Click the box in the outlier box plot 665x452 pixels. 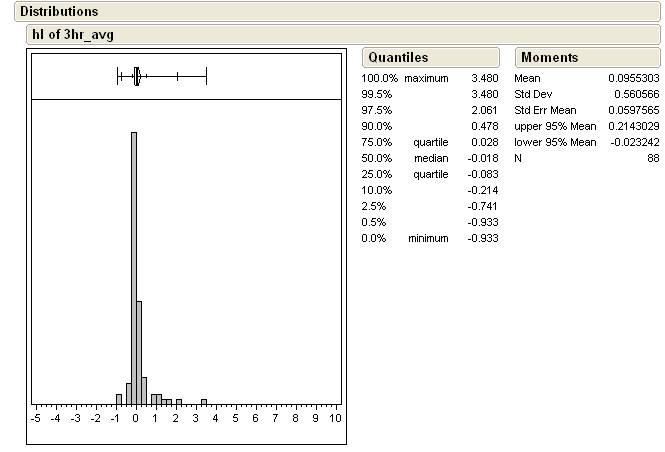tap(136, 75)
